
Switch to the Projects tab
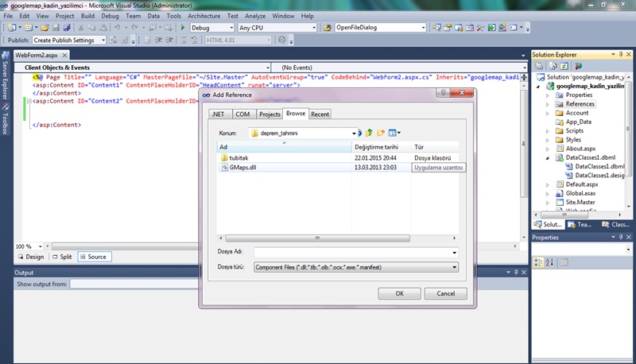pyautogui.click(x=270, y=114)
